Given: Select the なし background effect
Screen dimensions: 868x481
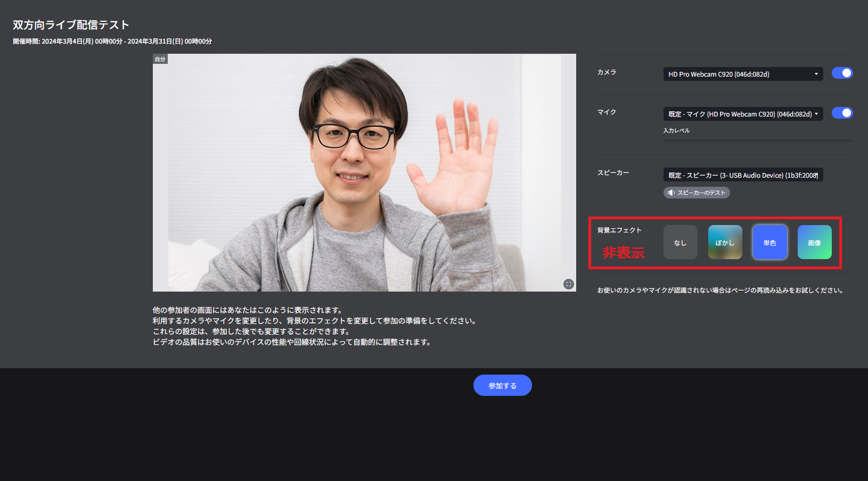Looking at the screenshot, I should click(680, 242).
